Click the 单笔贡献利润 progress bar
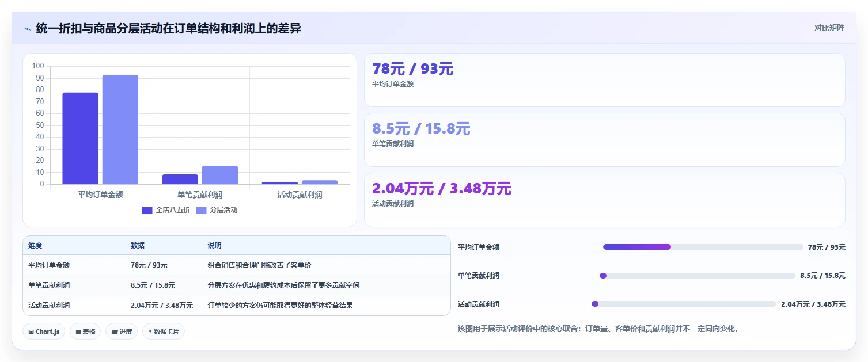The width and height of the screenshot is (868, 362). (x=697, y=276)
